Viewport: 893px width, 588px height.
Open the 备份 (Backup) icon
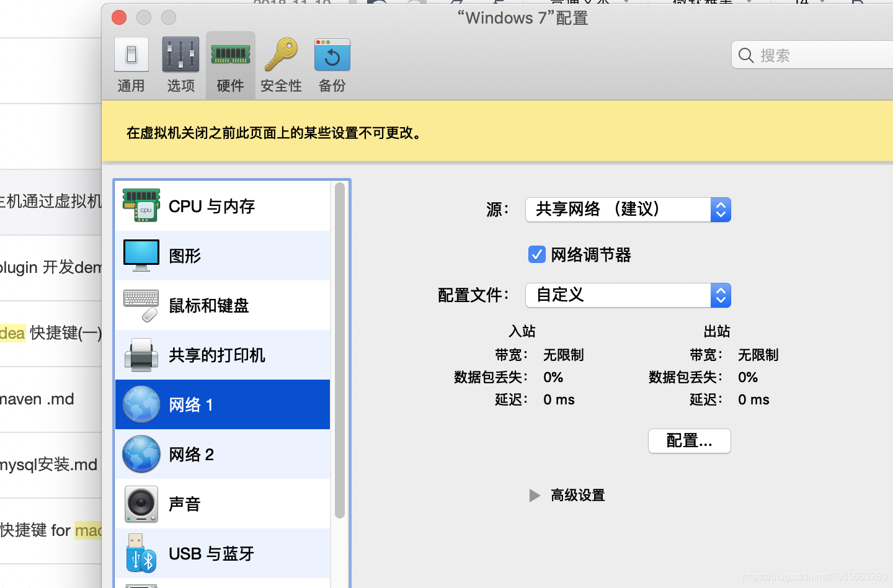332,55
